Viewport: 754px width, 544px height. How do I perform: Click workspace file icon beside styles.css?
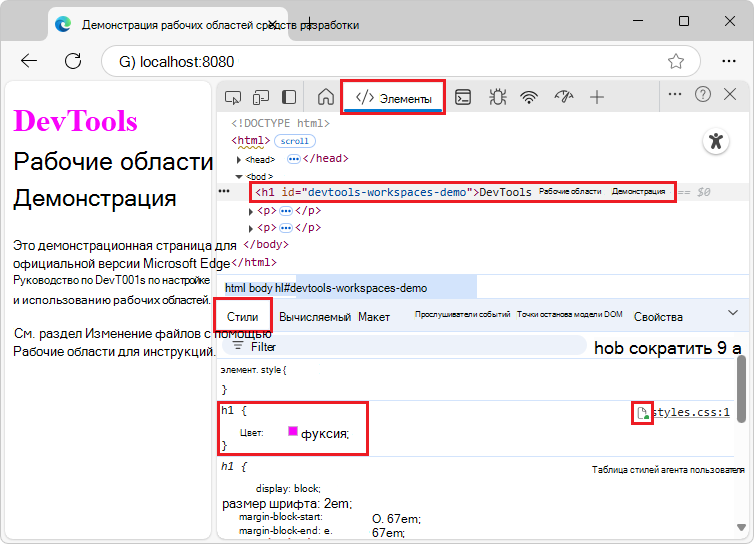coord(642,413)
